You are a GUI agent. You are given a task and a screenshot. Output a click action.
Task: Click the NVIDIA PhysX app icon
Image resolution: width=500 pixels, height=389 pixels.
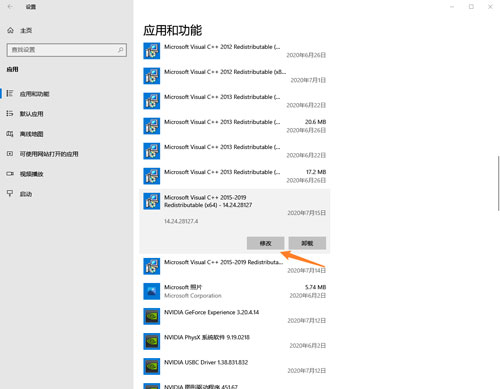point(152,341)
